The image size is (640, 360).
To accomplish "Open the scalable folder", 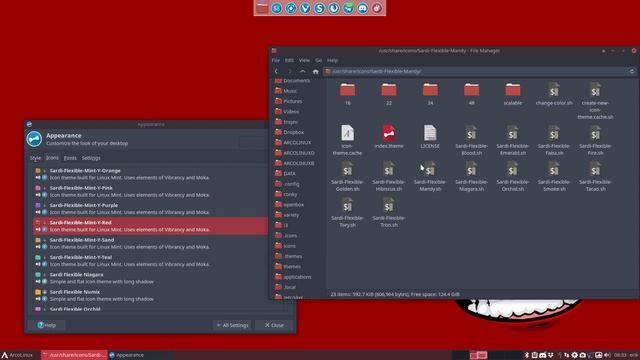I will (513, 94).
